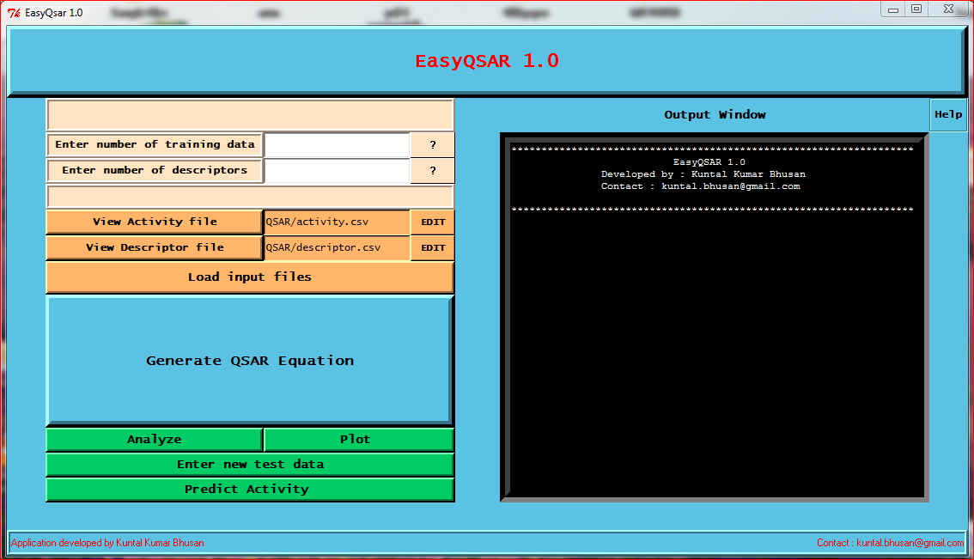Predict Activity for test data

pos(249,489)
